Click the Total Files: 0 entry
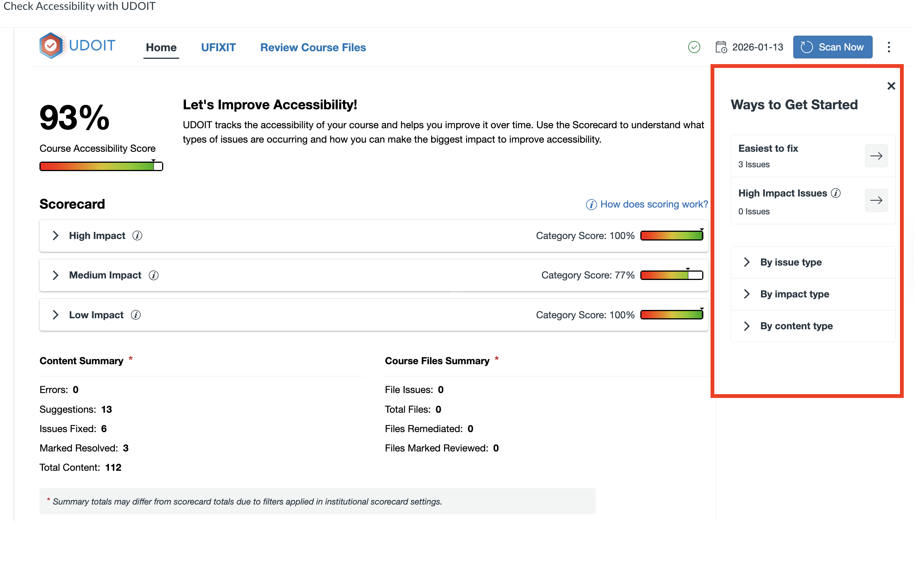914x588 pixels. point(413,409)
